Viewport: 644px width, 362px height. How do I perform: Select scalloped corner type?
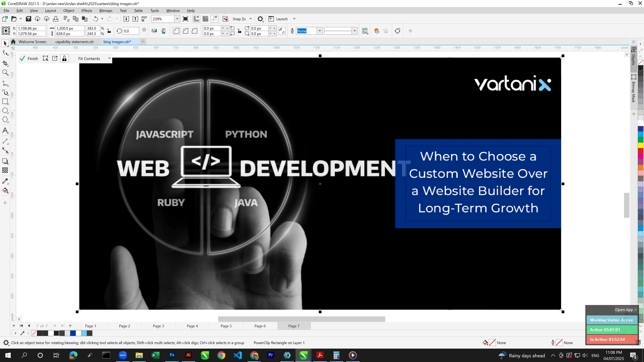coord(185,31)
